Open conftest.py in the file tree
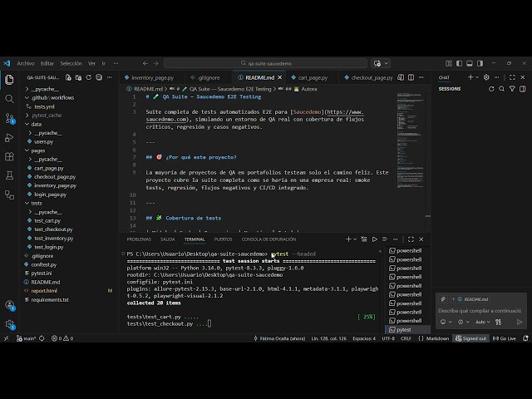The image size is (532, 399). pos(44,264)
